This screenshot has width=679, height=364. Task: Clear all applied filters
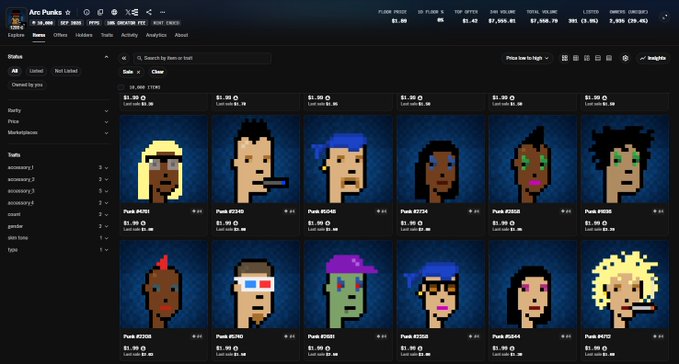(x=158, y=72)
